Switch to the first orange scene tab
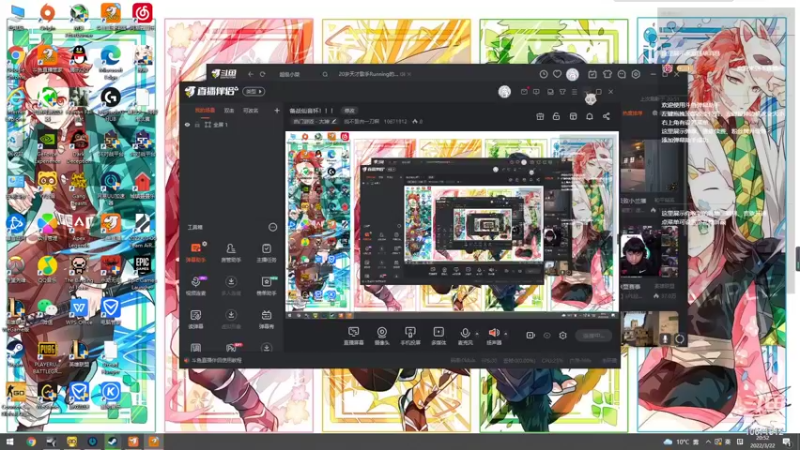The height and width of the screenshot is (450, 800). click(205, 110)
